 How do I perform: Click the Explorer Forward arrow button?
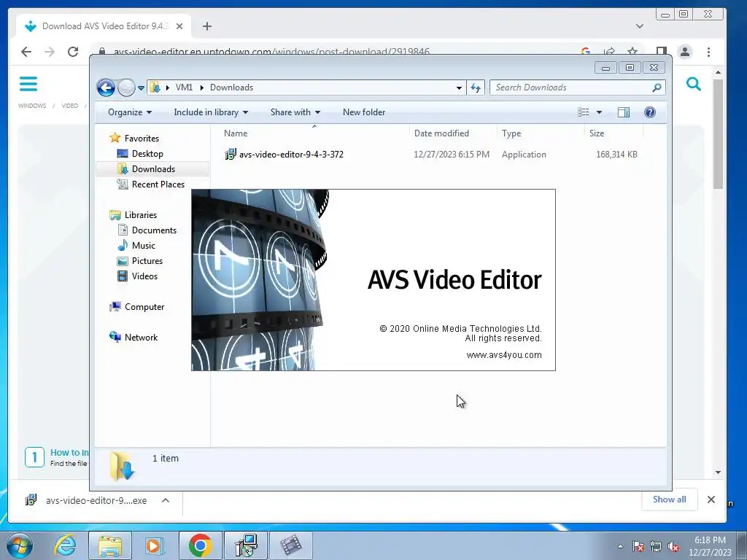[126, 87]
